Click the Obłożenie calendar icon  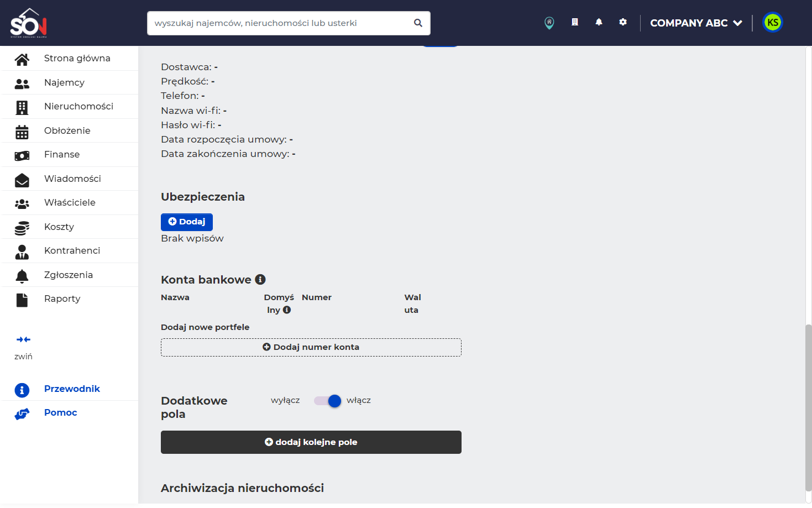pyautogui.click(x=22, y=132)
